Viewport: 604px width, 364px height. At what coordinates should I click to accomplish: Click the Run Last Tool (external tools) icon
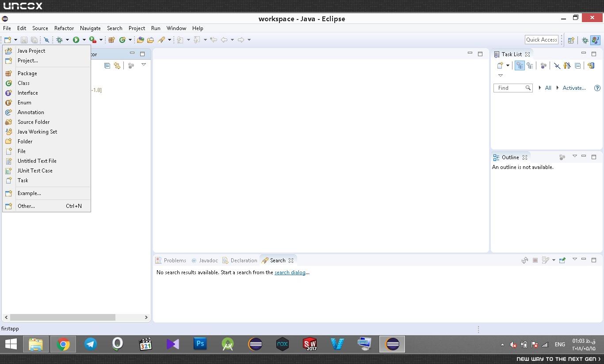[x=93, y=40]
